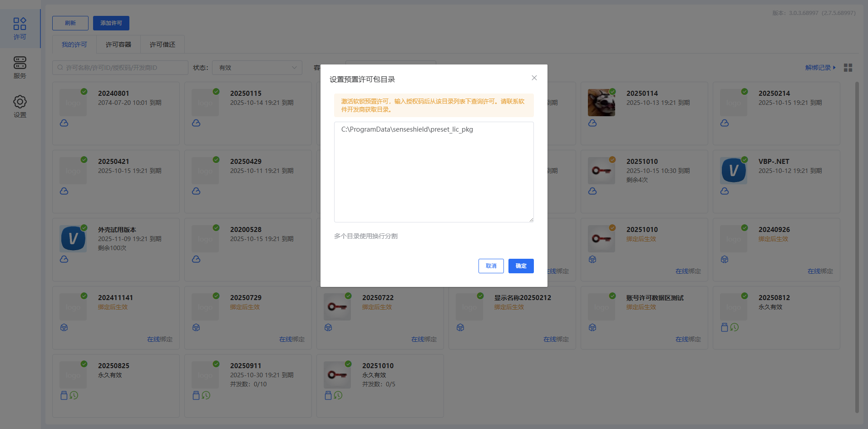The width and height of the screenshot is (868, 429).
Task: Click cloud icon on 20250114 license card
Action: pyautogui.click(x=592, y=123)
